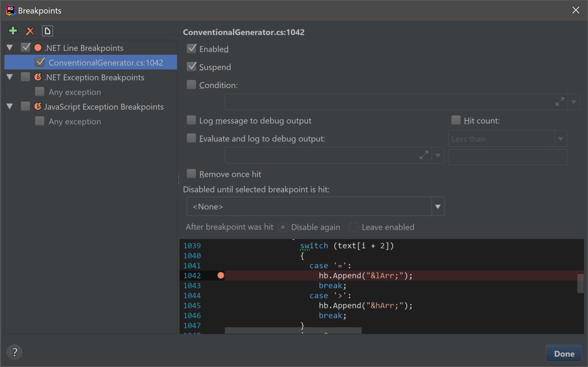Click the lightning icon beside .NET Exception Breakpoints
The height and width of the screenshot is (367, 588).
coord(38,77)
